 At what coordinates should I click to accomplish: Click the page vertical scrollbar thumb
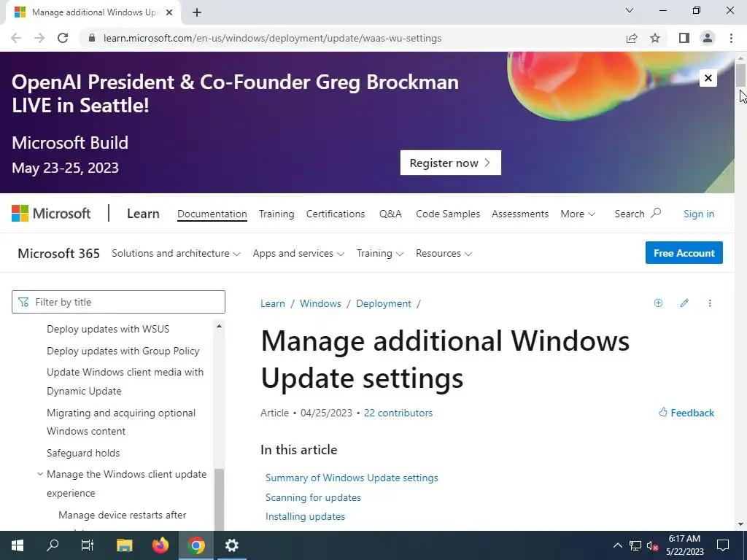point(740,75)
